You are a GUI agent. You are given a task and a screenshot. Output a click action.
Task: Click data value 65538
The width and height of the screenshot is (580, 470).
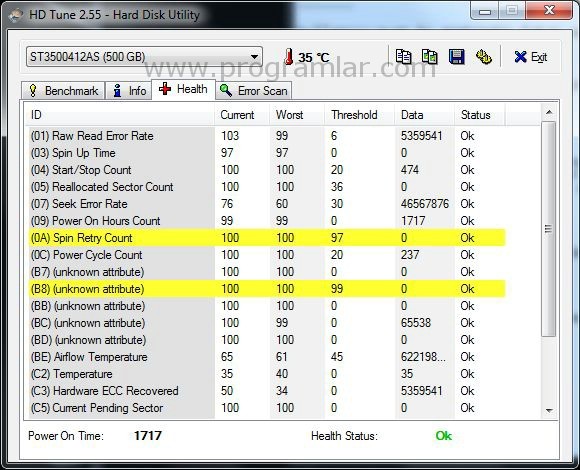tap(416, 323)
